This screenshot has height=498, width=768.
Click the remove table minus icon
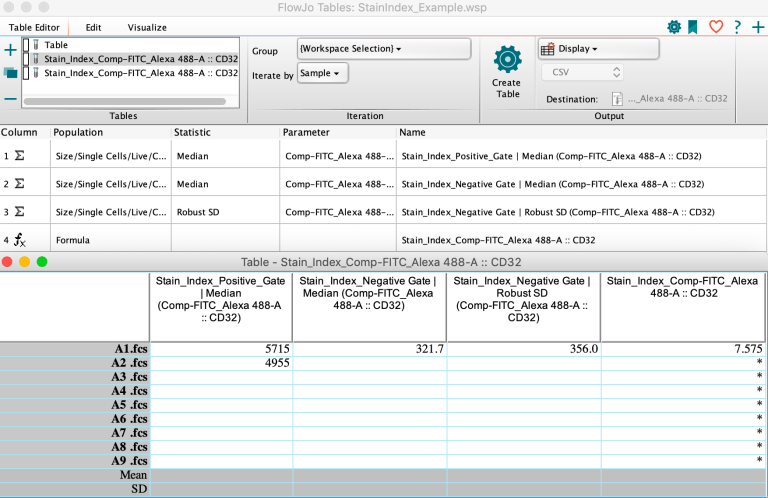click(x=10, y=98)
